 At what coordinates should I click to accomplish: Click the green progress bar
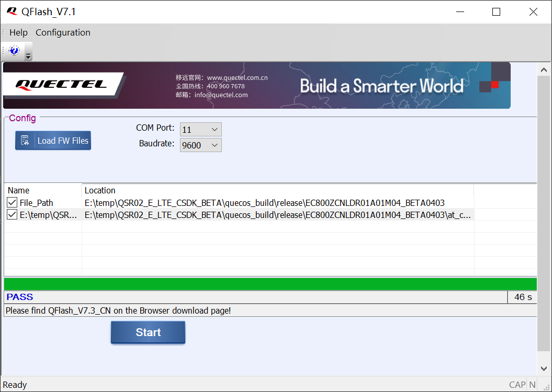pos(270,284)
